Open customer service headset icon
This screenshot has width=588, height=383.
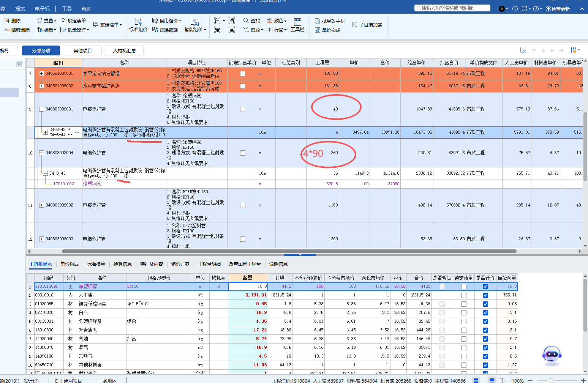coord(515,8)
